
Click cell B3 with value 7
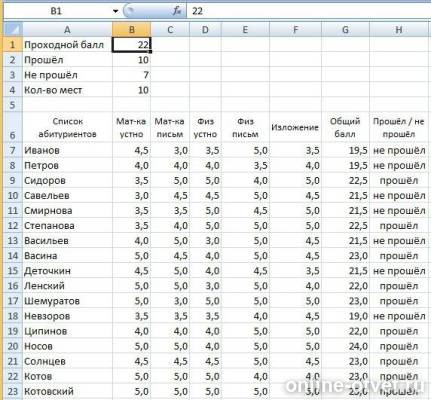click(132, 75)
